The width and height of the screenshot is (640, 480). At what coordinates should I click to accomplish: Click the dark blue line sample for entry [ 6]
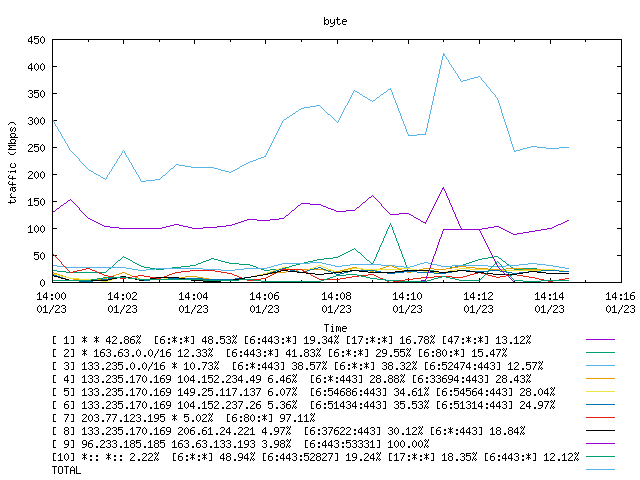click(600, 405)
